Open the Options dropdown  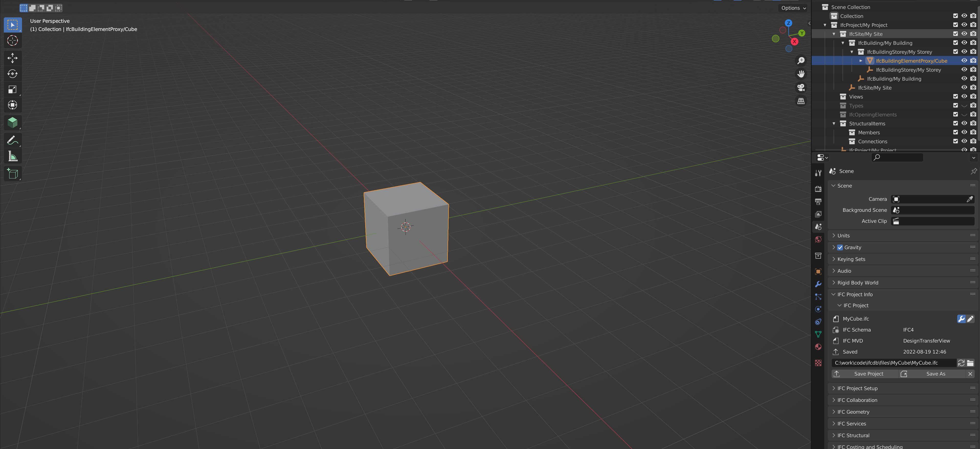click(x=794, y=8)
